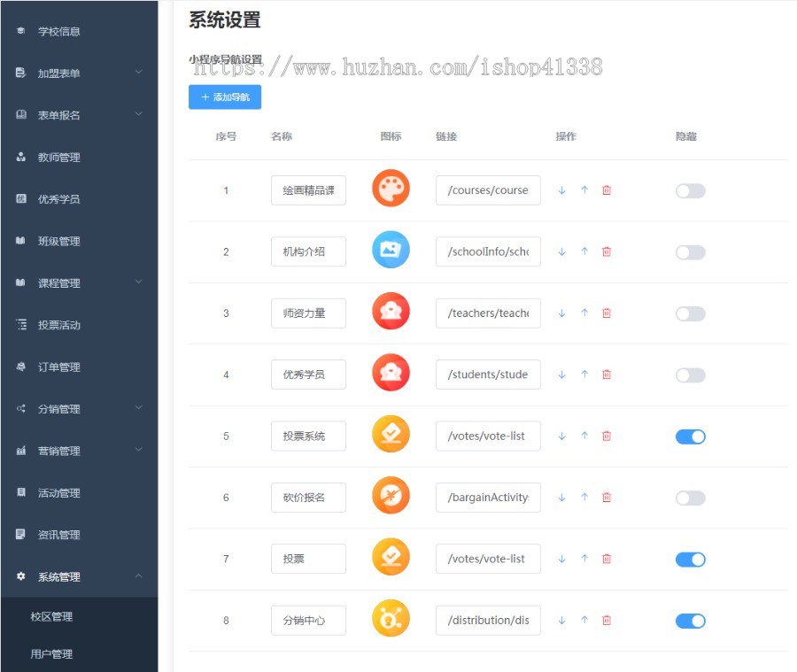The width and height of the screenshot is (797, 672).
Task: Expand the 营销管理 sidebar menu
Action: point(79,451)
